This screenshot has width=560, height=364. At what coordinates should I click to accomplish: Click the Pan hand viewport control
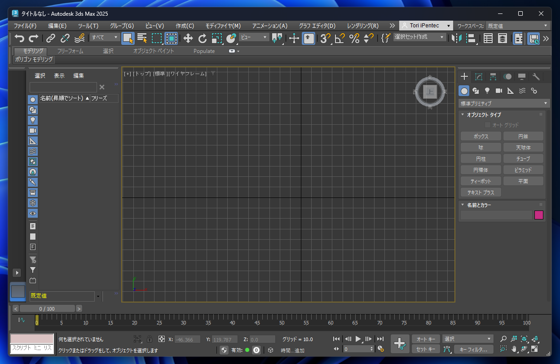(x=514, y=349)
